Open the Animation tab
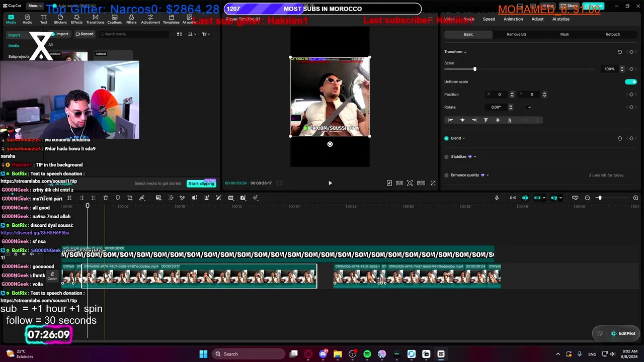The width and height of the screenshot is (644, 362). click(513, 19)
